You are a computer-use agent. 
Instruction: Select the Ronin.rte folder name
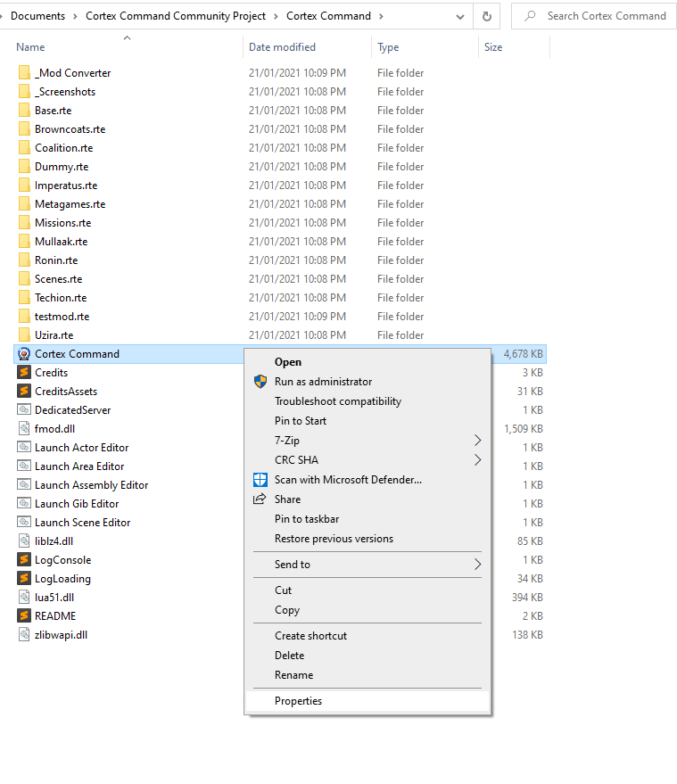pos(56,260)
